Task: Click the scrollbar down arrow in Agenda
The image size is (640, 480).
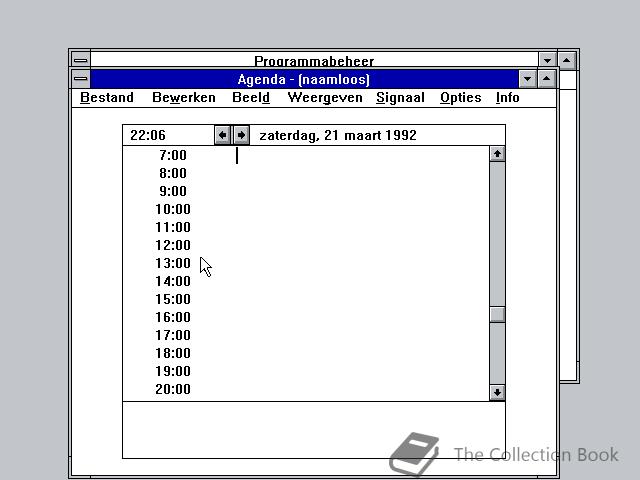Action: point(497,392)
